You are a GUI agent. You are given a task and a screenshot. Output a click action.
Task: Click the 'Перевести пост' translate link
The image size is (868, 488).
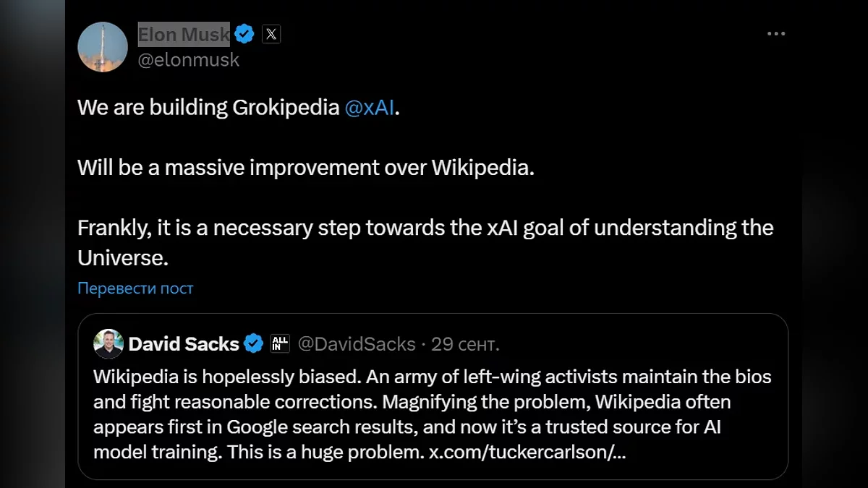pos(135,288)
